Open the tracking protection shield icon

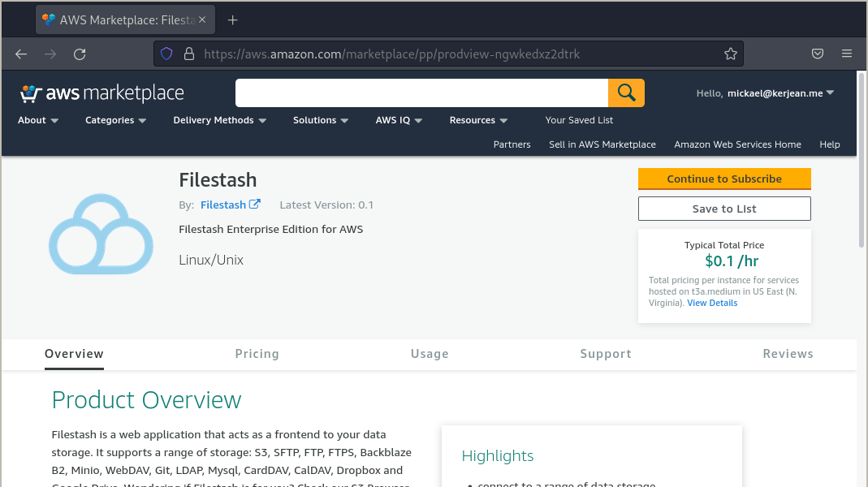[x=166, y=54]
